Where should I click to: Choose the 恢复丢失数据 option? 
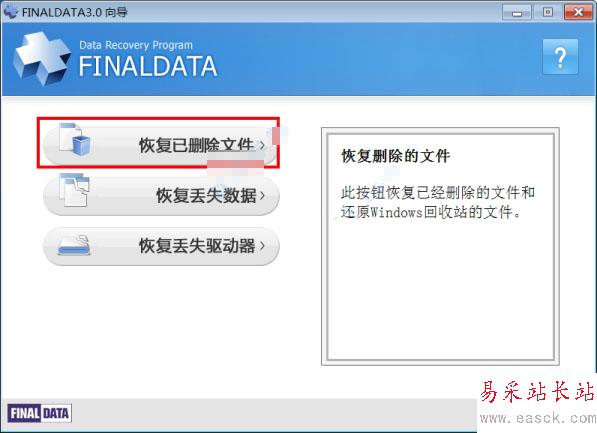(x=161, y=196)
